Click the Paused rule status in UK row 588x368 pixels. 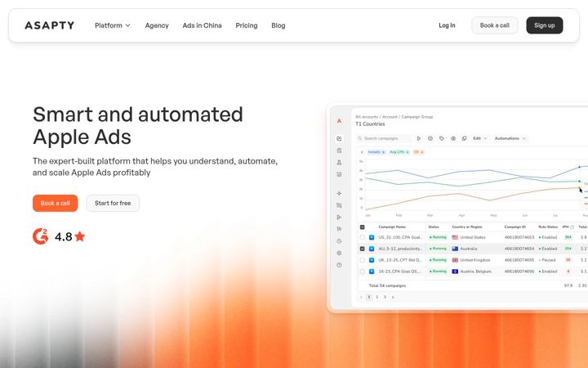[x=547, y=260]
